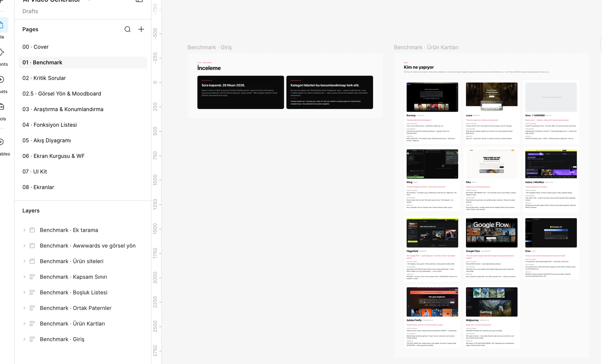Select the Google Flow card screenshot
This screenshot has width=602, height=364.
point(492,233)
